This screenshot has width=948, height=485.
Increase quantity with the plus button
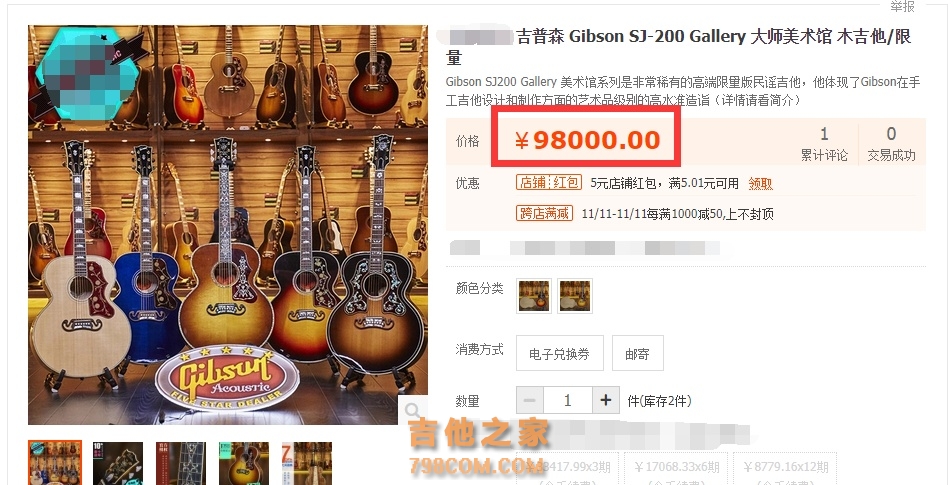[606, 400]
